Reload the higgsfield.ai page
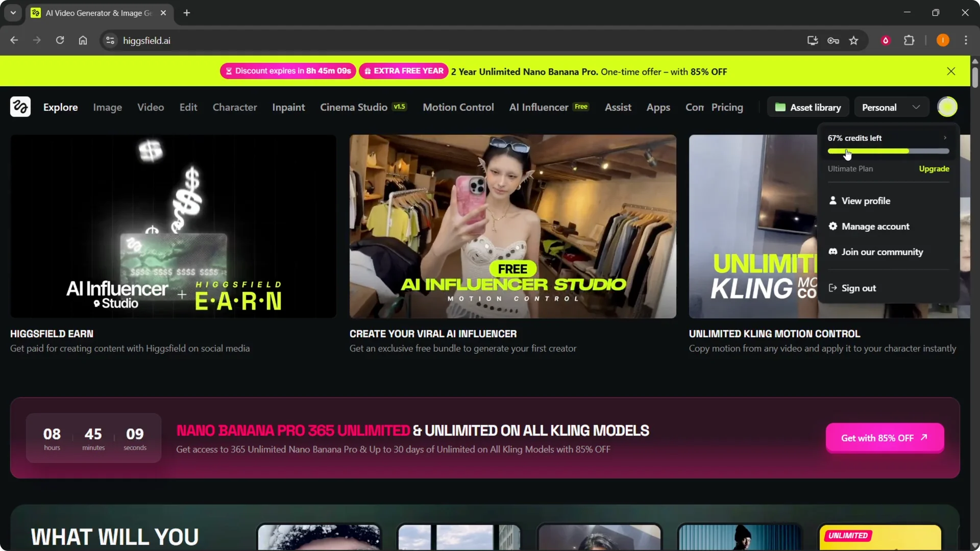 click(60, 40)
